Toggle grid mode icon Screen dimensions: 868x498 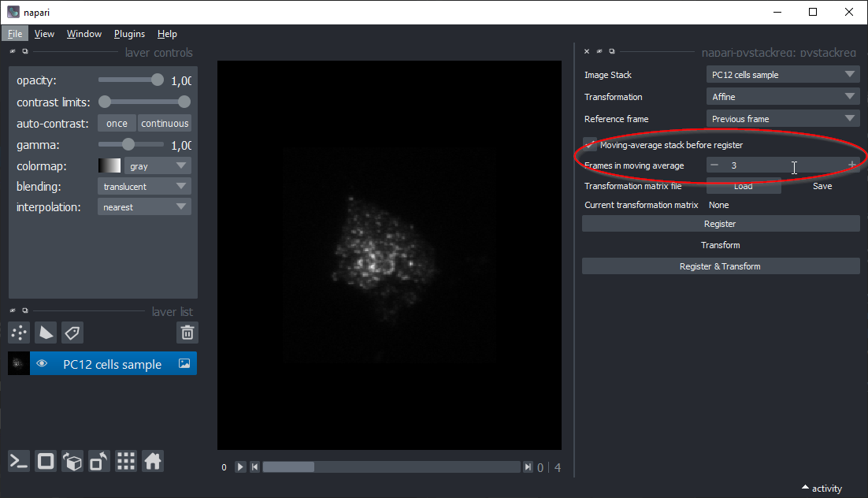click(126, 462)
